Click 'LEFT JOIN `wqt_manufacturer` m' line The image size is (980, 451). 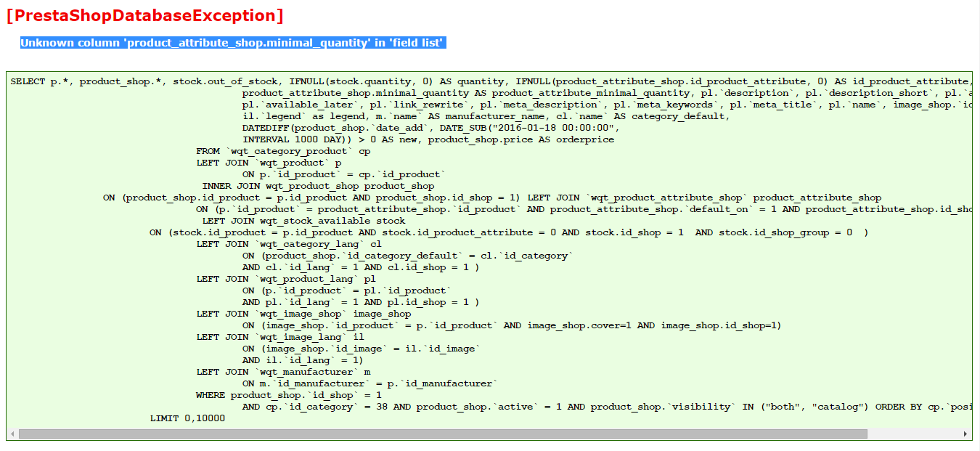point(283,372)
